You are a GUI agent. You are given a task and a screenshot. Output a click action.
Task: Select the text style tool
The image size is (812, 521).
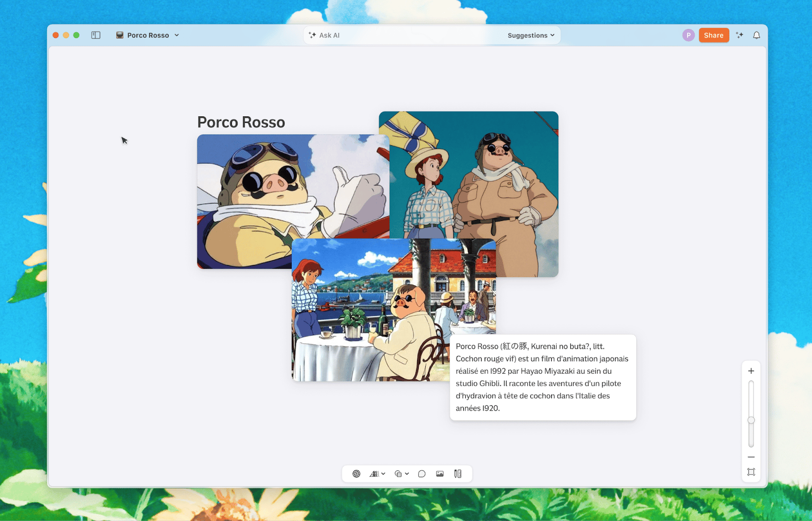pyautogui.click(x=374, y=474)
